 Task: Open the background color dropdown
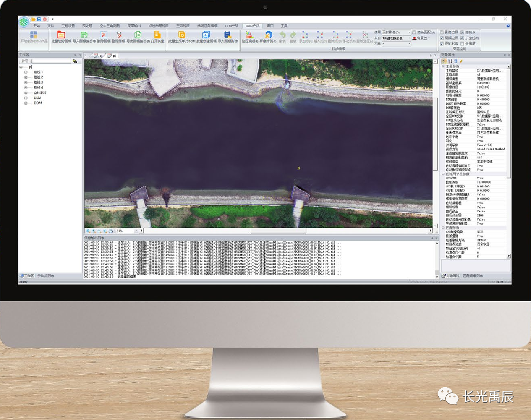[x=423, y=38]
